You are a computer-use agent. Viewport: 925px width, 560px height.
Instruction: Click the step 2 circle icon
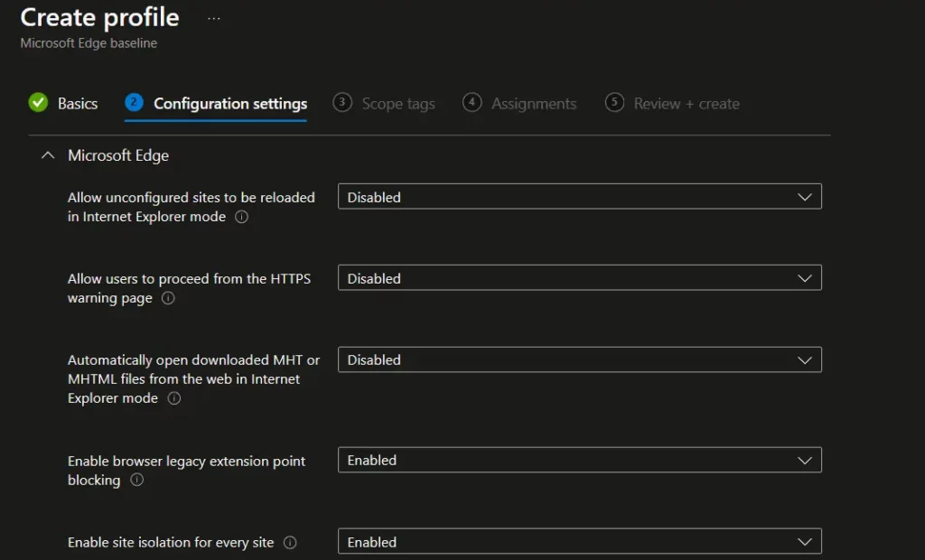coord(134,103)
